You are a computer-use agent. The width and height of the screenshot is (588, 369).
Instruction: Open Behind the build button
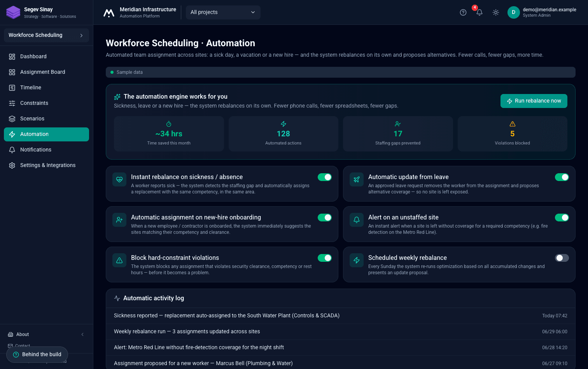pos(37,355)
